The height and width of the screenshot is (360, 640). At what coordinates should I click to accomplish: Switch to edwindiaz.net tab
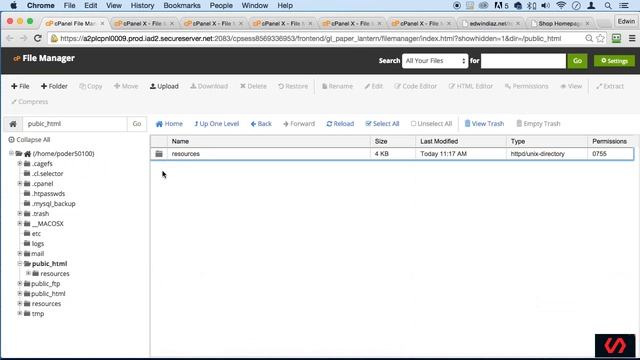point(491,24)
